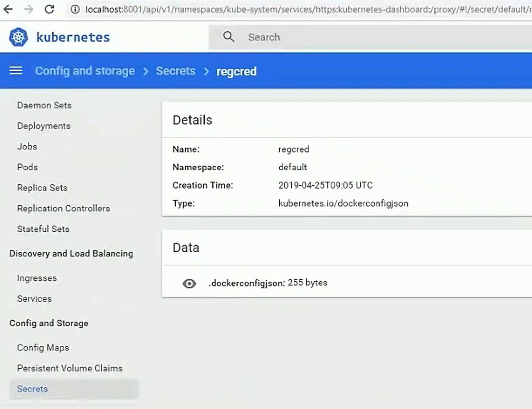532x409 pixels.
Task: Open the site information icon in address bar
Action: [x=75, y=9]
